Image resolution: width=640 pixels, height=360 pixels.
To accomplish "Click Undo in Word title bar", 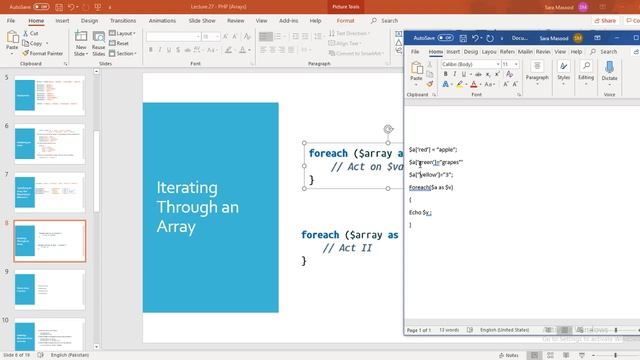I will pos(475,38).
